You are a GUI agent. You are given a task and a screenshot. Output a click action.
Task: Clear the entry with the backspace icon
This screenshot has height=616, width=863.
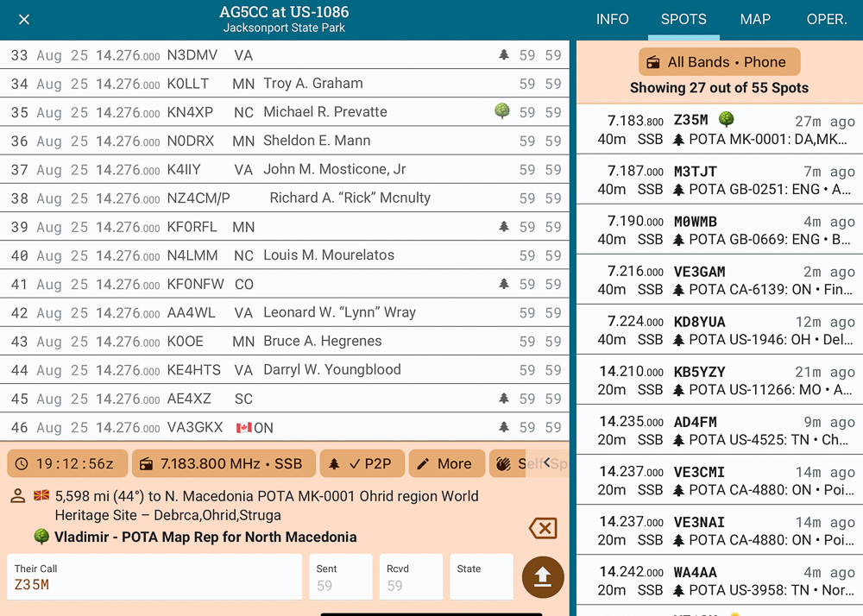click(x=543, y=528)
